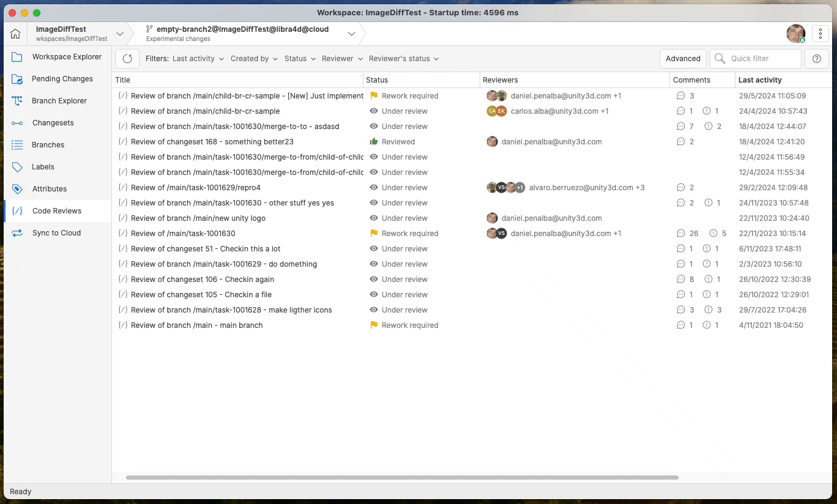Open the branch selector chevron next to empty-branch2
The height and width of the screenshot is (504, 837).
point(352,34)
